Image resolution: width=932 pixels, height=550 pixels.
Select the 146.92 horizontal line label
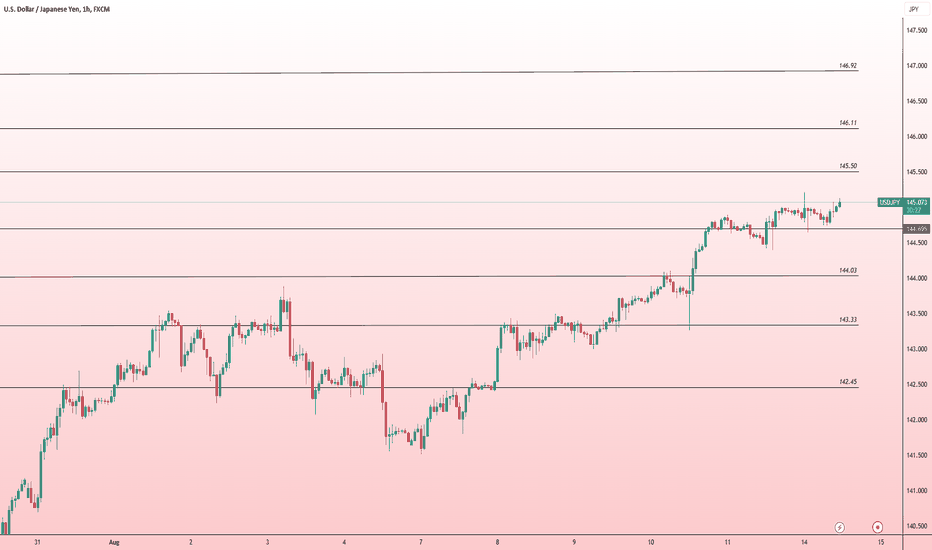click(x=848, y=65)
